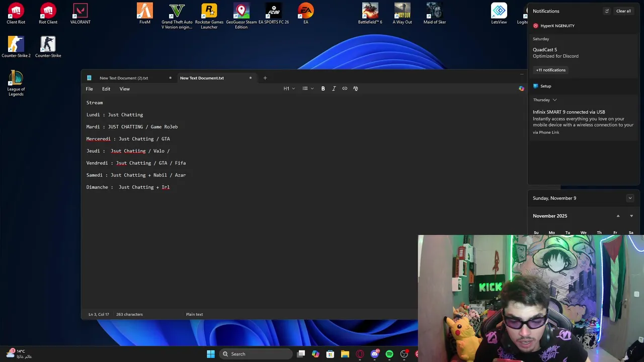This screenshot has height=362, width=644.
Task: Place cursor on the Dimanche line
Action: click(x=128, y=187)
